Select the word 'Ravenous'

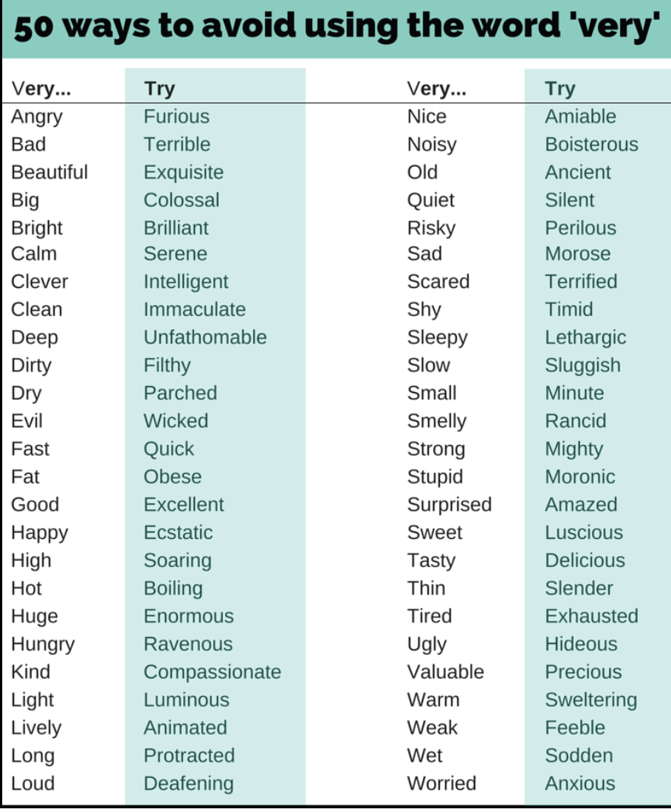tap(188, 644)
